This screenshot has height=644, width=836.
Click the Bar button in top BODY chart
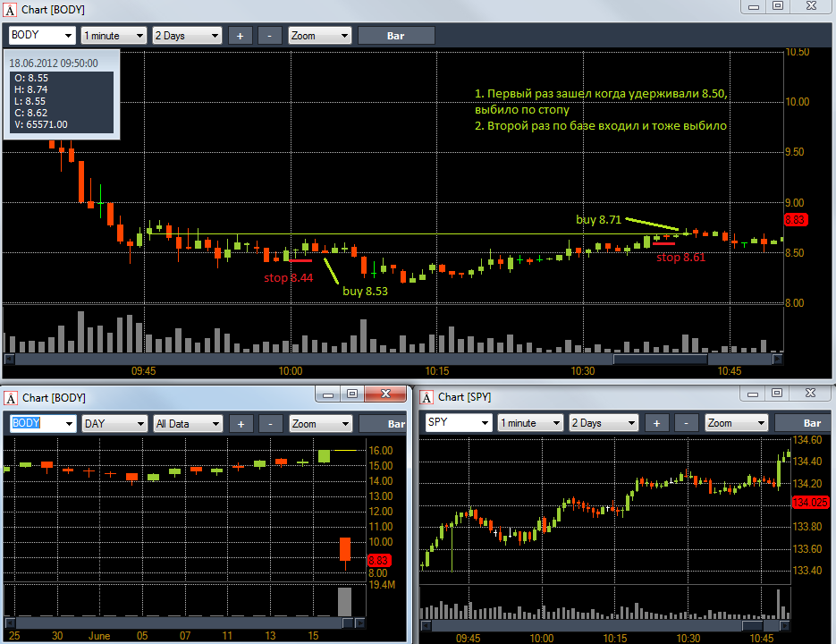[x=396, y=36]
